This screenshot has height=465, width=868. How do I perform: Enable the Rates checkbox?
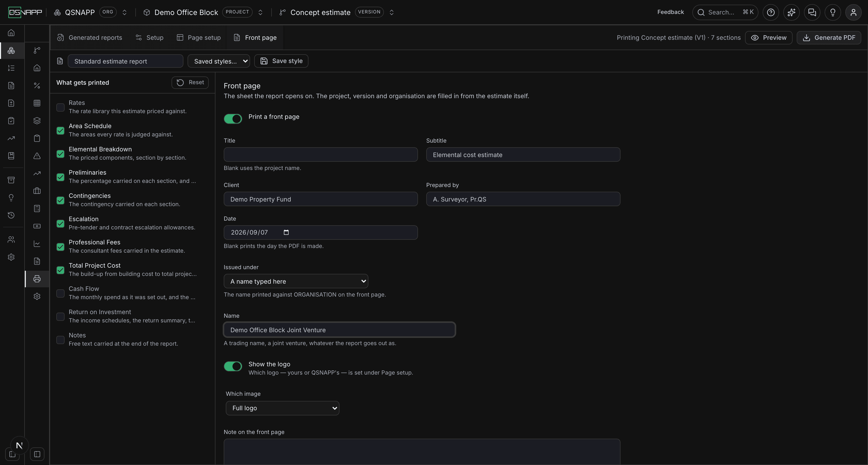click(60, 107)
